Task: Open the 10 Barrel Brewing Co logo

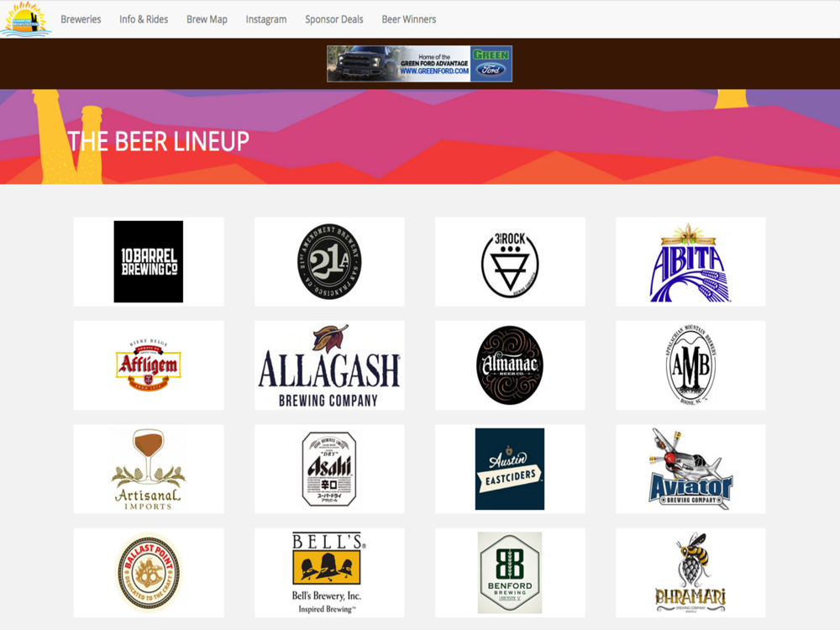Action: point(149,261)
